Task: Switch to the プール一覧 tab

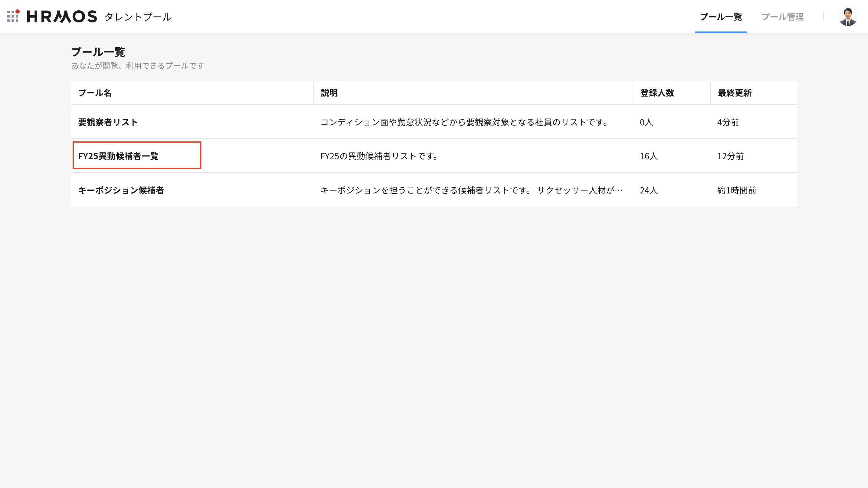Action: click(x=720, y=17)
